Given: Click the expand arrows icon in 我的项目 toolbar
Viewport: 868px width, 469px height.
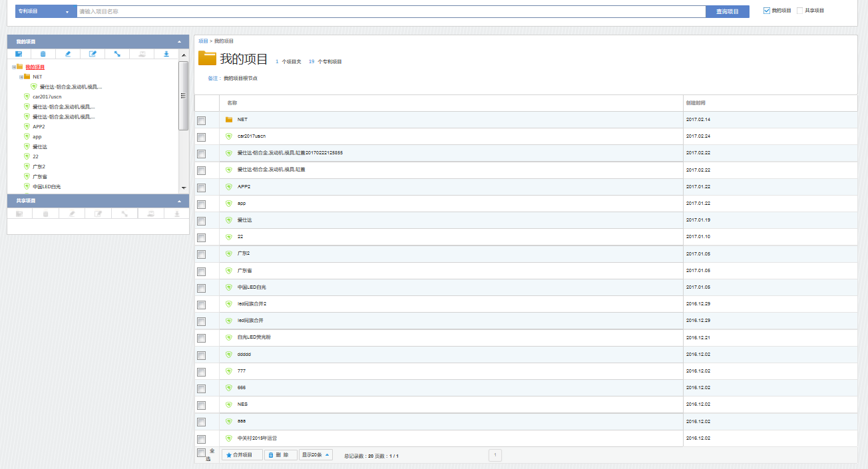Looking at the screenshot, I should click(x=117, y=54).
